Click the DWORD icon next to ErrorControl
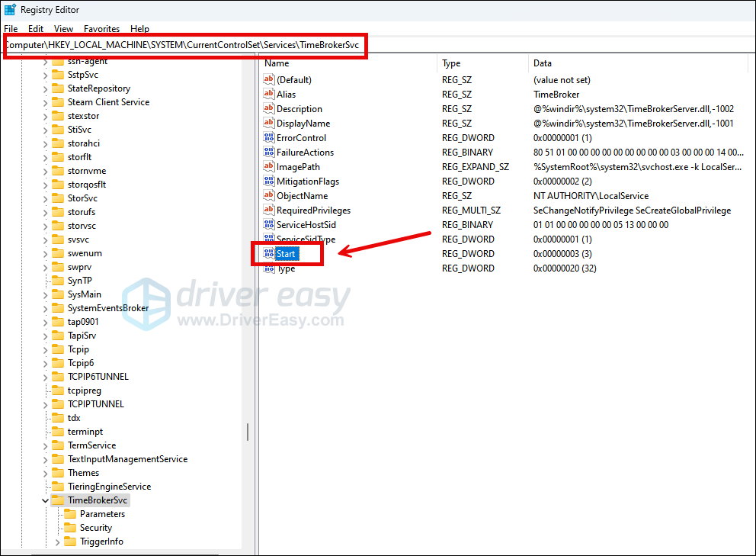The width and height of the screenshot is (756, 556). (268, 138)
